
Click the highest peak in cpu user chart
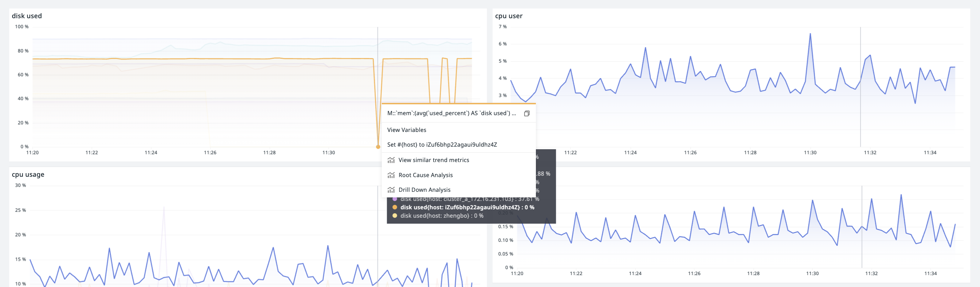[810, 34]
